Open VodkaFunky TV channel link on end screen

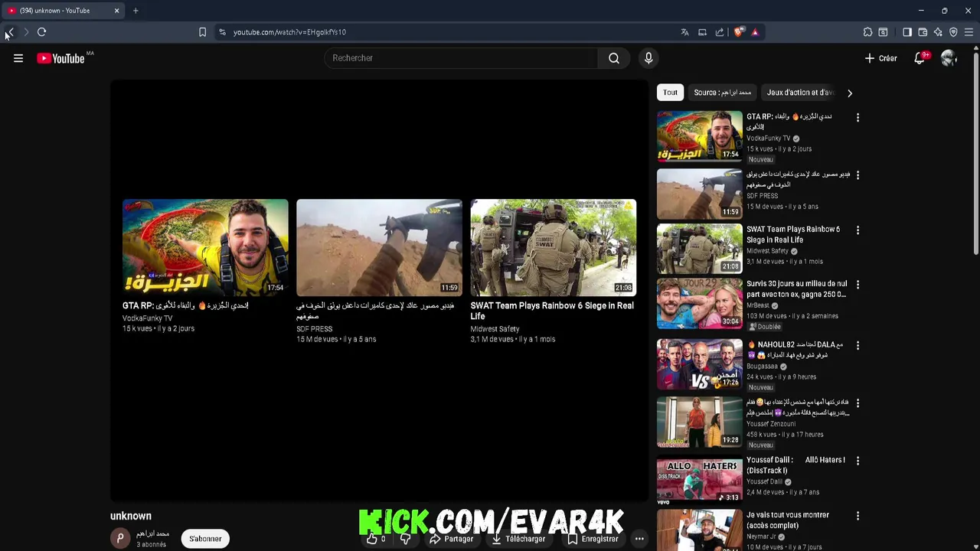coord(147,318)
